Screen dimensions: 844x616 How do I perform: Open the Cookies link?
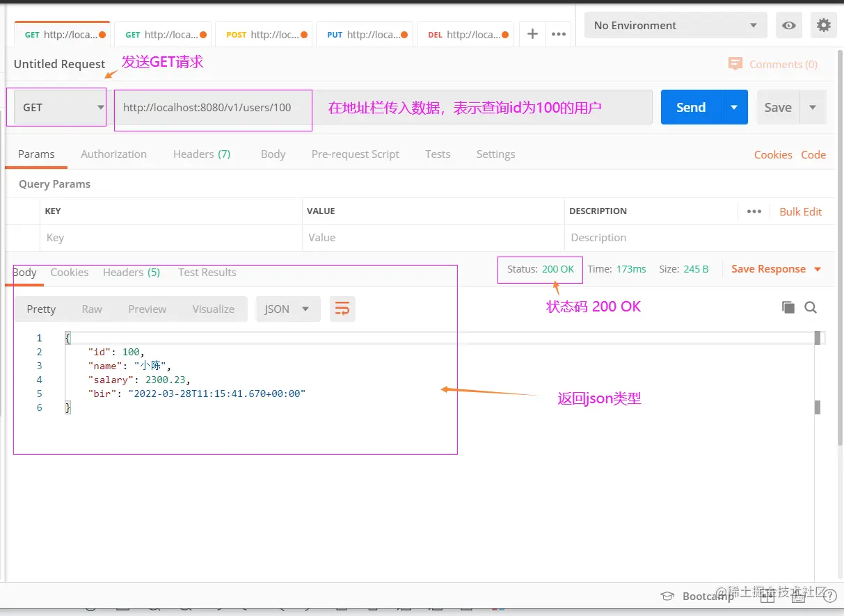pos(773,155)
